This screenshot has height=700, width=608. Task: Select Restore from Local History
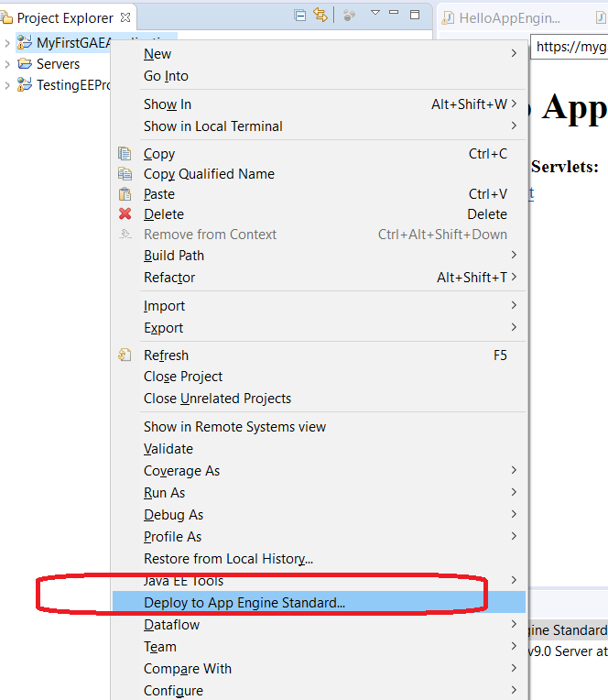click(x=228, y=559)
